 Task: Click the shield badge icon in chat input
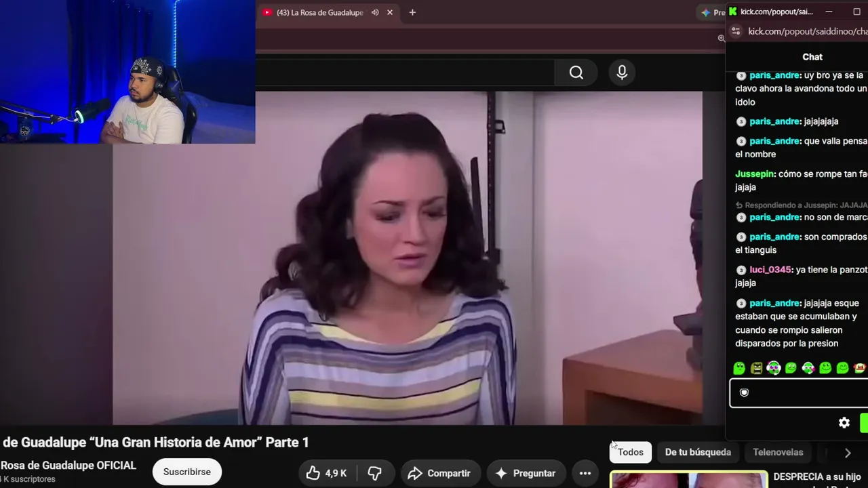click(744, 393)
